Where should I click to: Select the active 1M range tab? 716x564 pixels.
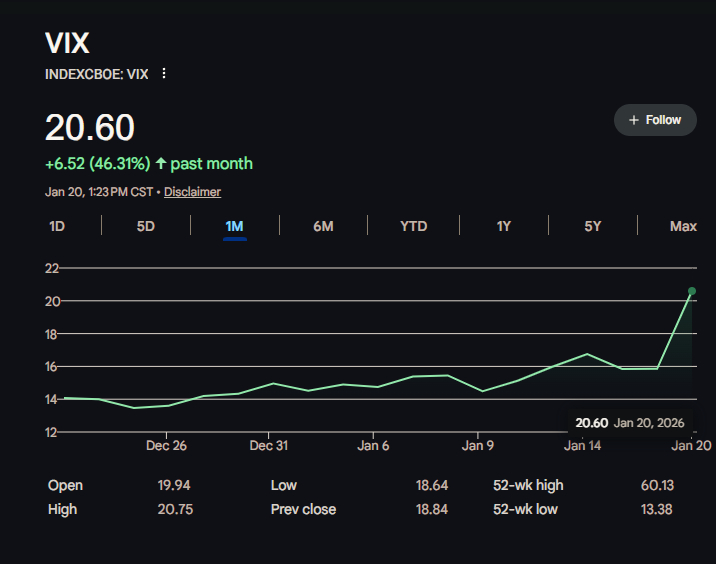235,226
